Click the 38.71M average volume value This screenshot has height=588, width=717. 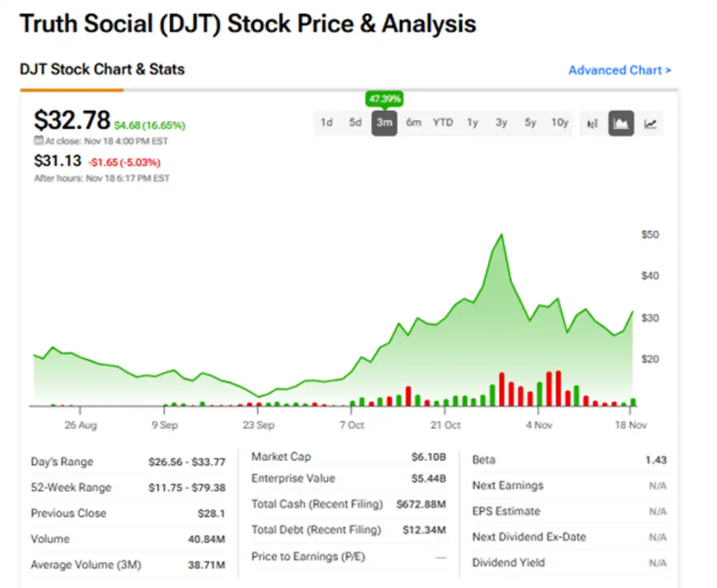click(206, 565)
